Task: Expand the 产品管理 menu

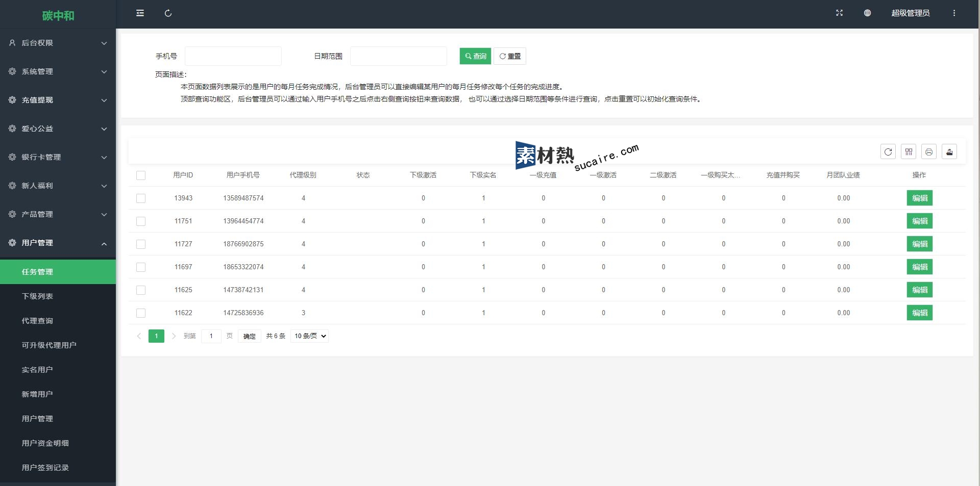Action: click(x=58, y=214)
